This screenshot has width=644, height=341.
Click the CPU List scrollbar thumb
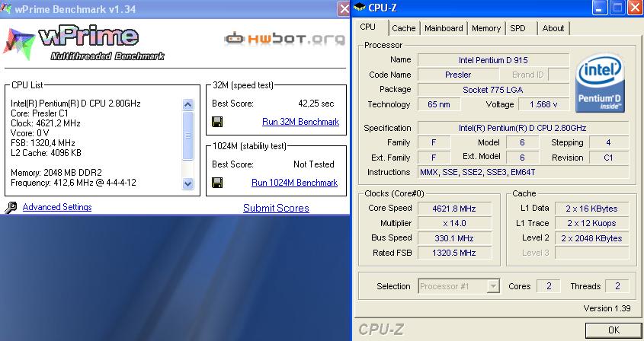187,135
